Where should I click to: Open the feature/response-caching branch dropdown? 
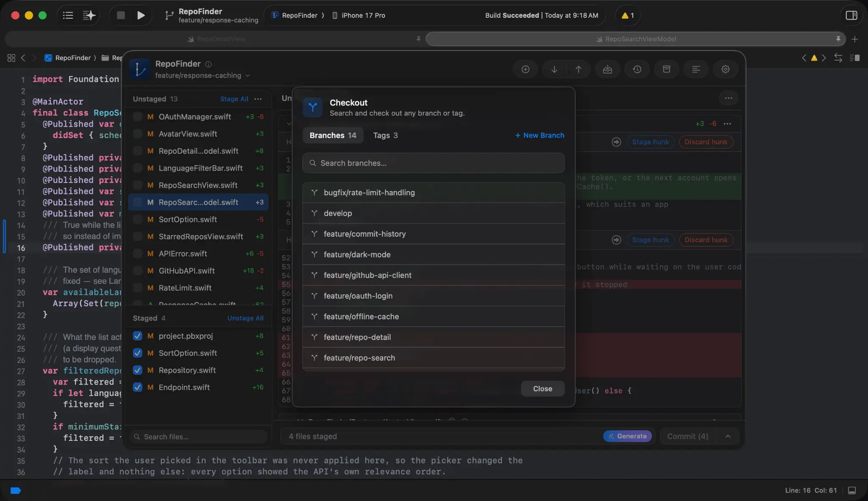pos(203,75)
